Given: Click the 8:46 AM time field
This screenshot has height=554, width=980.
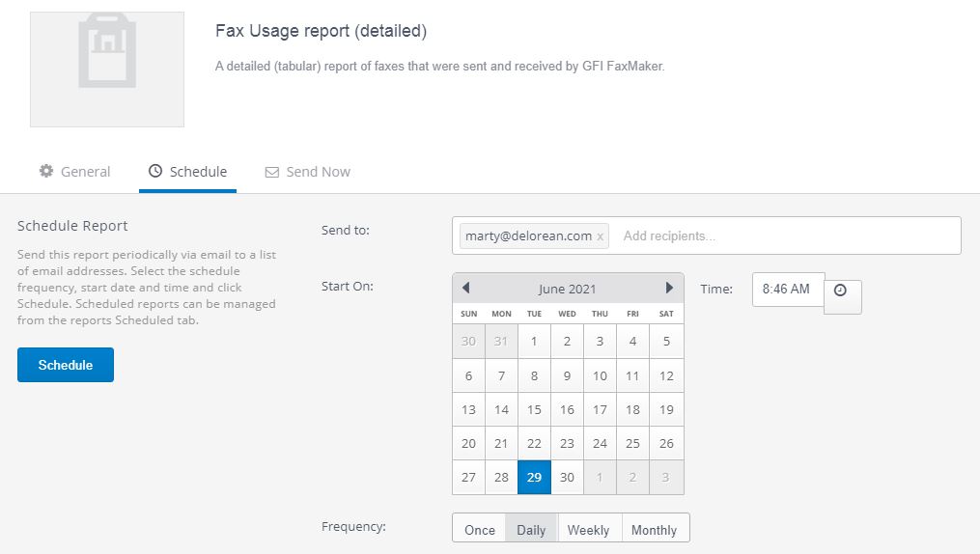Looking at the screenshot, I should [x=788, y=290].
